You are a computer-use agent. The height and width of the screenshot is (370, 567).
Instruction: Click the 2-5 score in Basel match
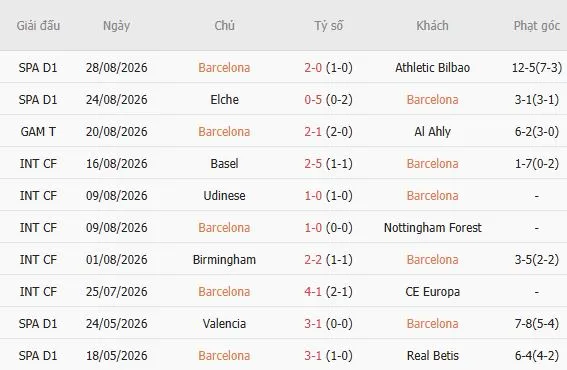tap(313, 163)
